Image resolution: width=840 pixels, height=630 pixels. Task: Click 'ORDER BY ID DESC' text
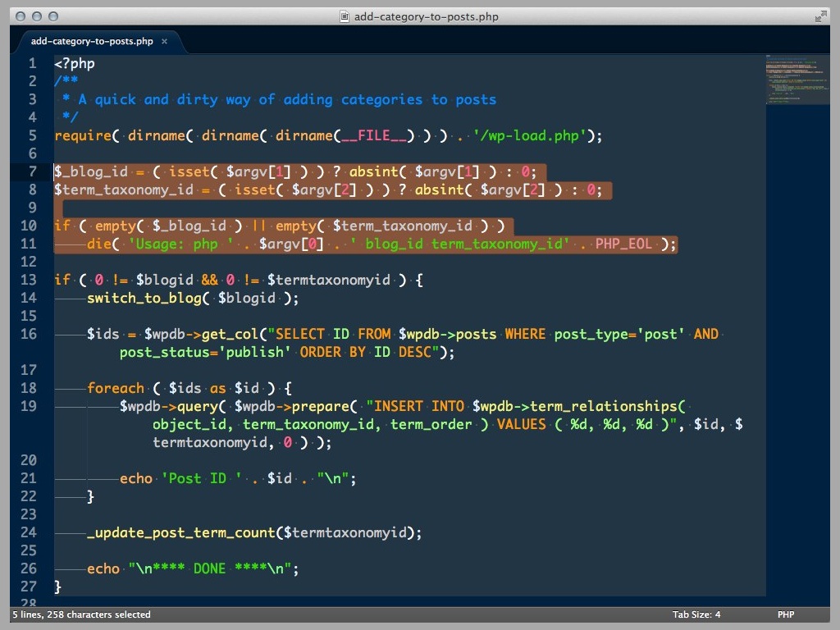pyautogui.click(x=365, y=352)
